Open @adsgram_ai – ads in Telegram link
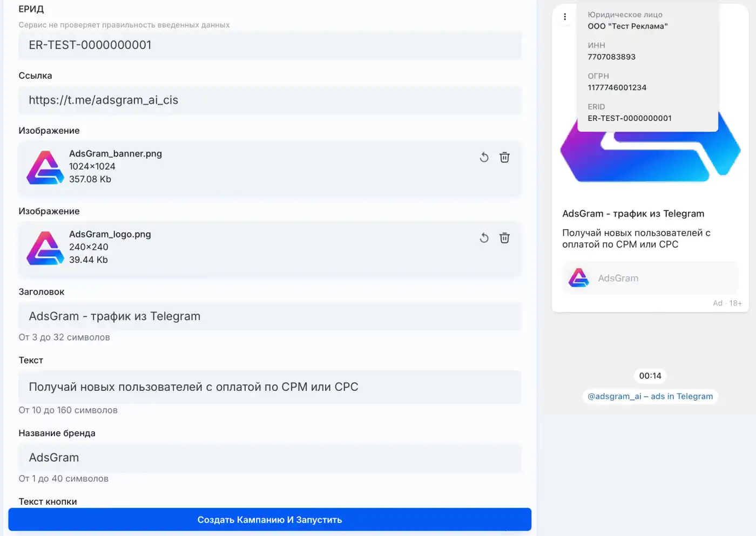The width and height of the screenshot is (756, 536). coord(650,396)
